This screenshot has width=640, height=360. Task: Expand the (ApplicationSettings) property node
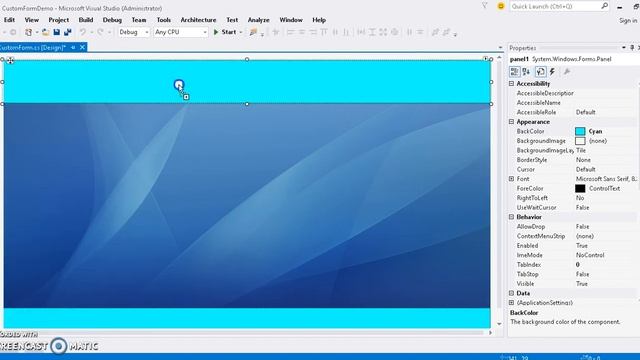tap(511, 302)
